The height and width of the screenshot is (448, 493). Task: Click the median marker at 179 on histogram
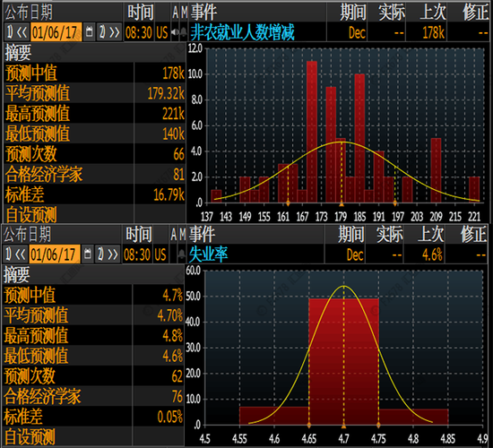pos(342,204)
